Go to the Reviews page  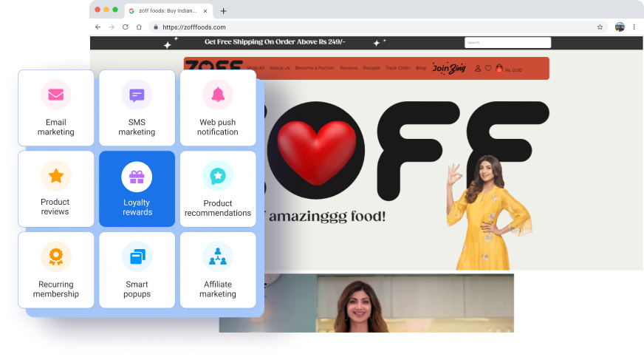tap(349, 68)
